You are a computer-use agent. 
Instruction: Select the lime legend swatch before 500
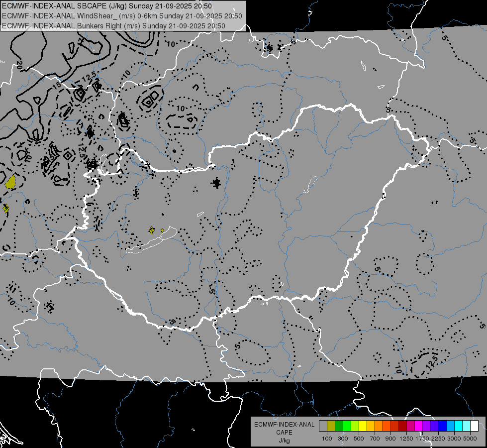(x=355, y=426)
